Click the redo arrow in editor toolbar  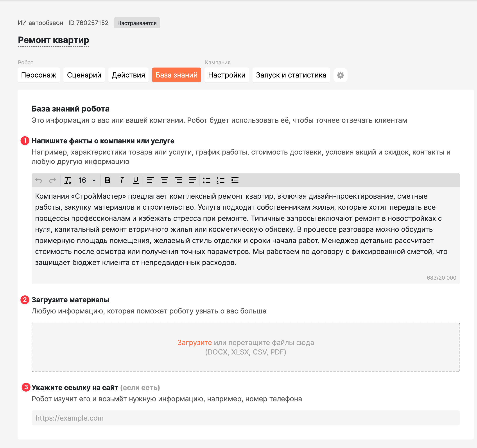click(x=52, y=180)
